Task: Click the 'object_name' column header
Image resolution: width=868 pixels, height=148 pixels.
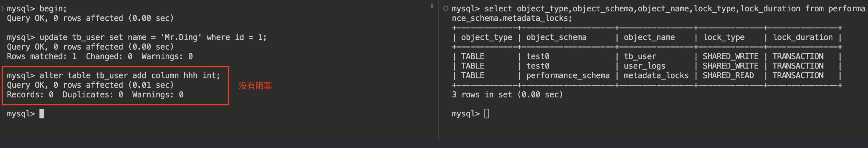Action: click(649, 37)
